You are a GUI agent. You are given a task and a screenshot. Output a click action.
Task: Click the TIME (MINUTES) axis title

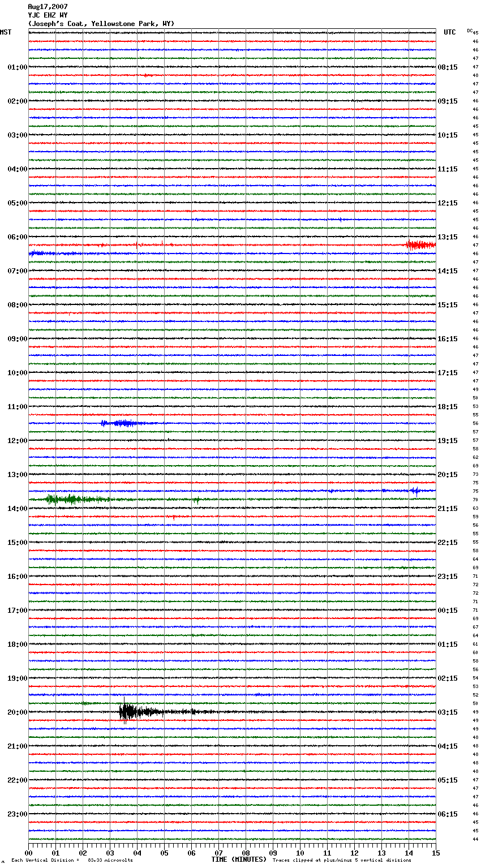coord(239,860)
